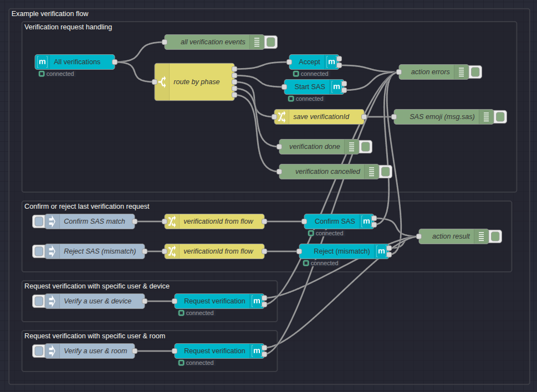Click inject arrow icon on Verify a user & device
Screen dimensions: 537x392
(x=52, y=301)
